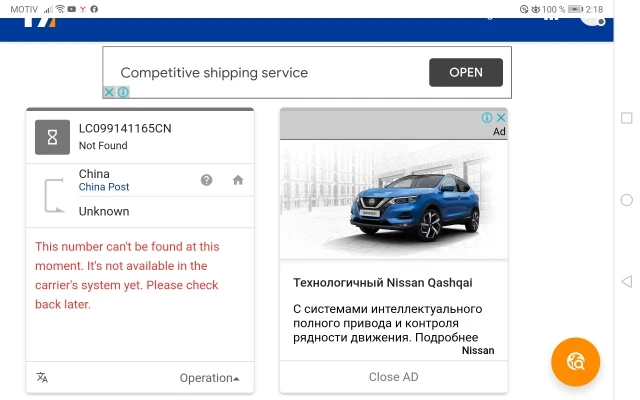Open the Competitive shipping service ad
This screenshot has height=400, width=640.
[x=465, y=72]
